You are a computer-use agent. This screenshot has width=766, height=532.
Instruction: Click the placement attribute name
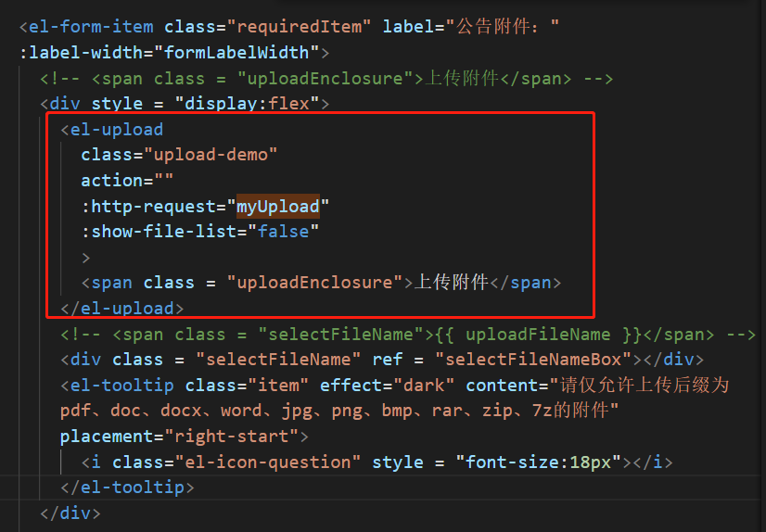[107, 436]
